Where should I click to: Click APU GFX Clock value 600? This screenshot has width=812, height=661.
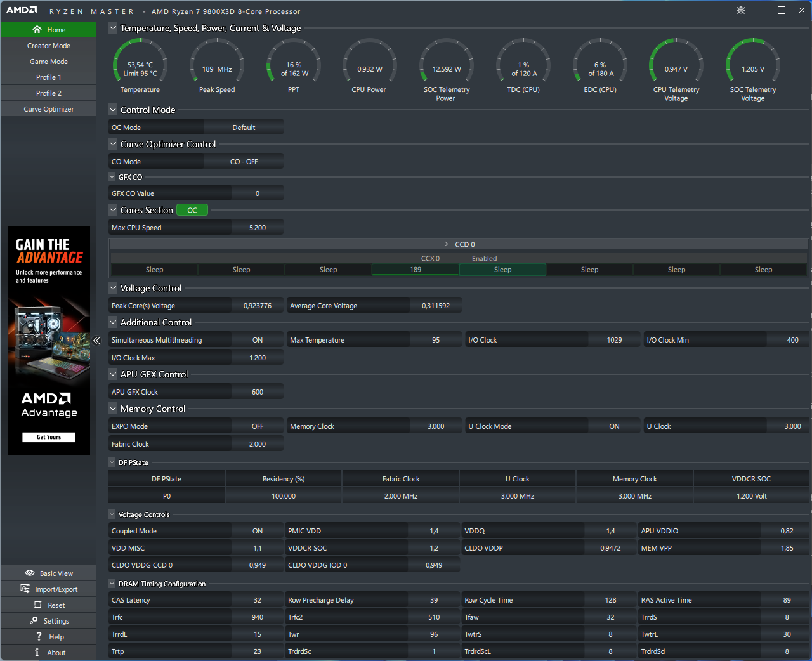258,392
